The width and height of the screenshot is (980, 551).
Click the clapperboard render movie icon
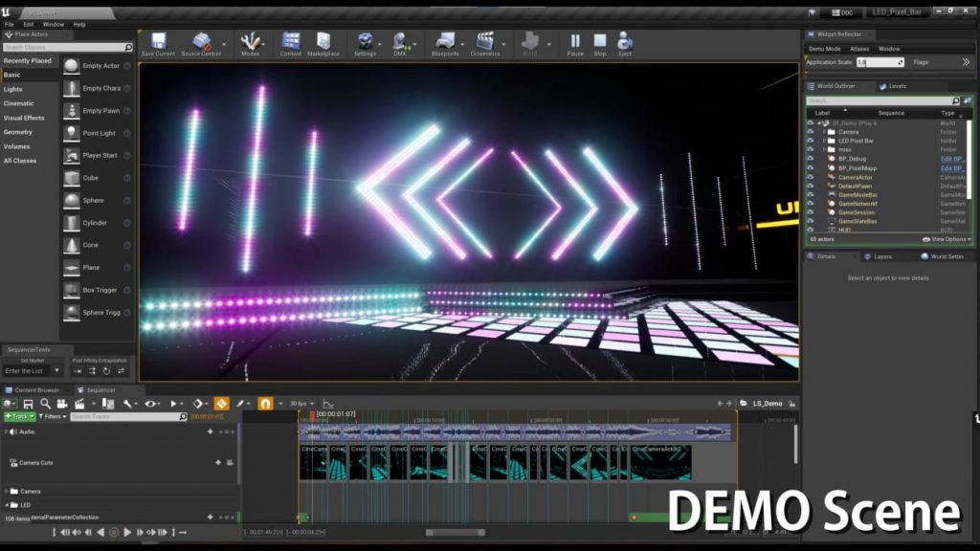(x=79, y=405)
